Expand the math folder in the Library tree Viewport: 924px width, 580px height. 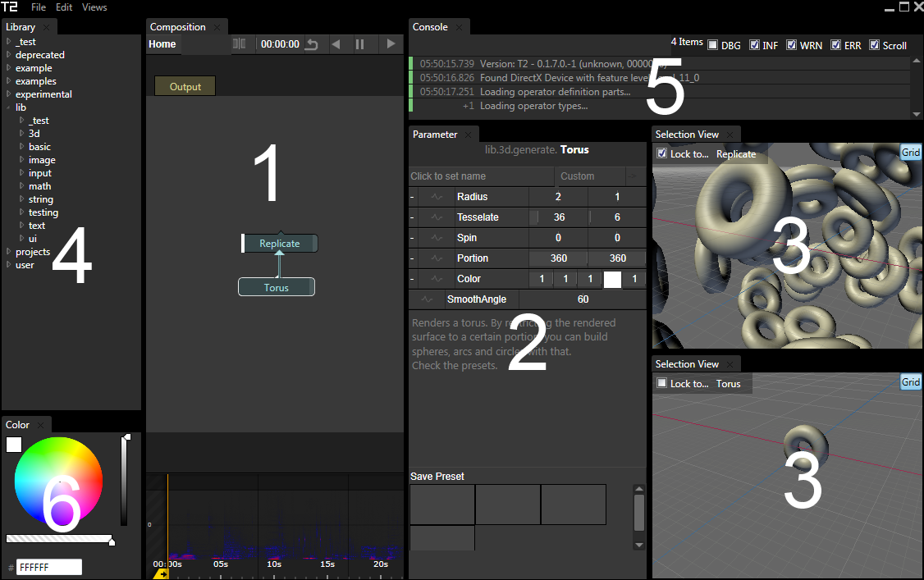click(x=20, y=185)
